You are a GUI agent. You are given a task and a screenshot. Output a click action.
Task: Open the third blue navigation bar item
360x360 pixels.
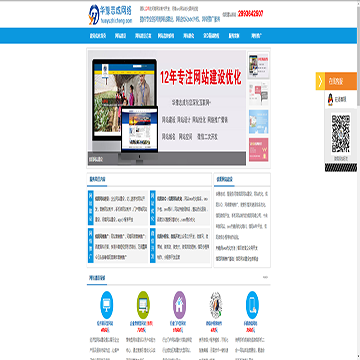click(143, 36)
